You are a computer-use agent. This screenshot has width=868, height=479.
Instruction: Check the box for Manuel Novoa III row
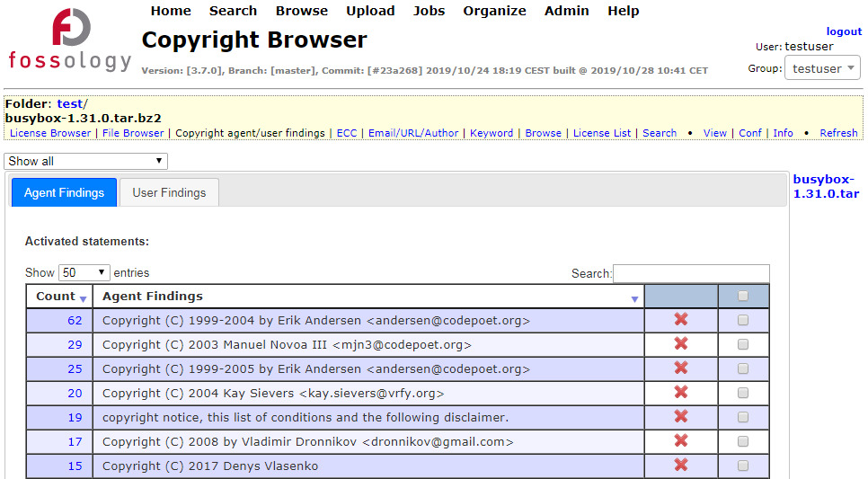(743, 344)
